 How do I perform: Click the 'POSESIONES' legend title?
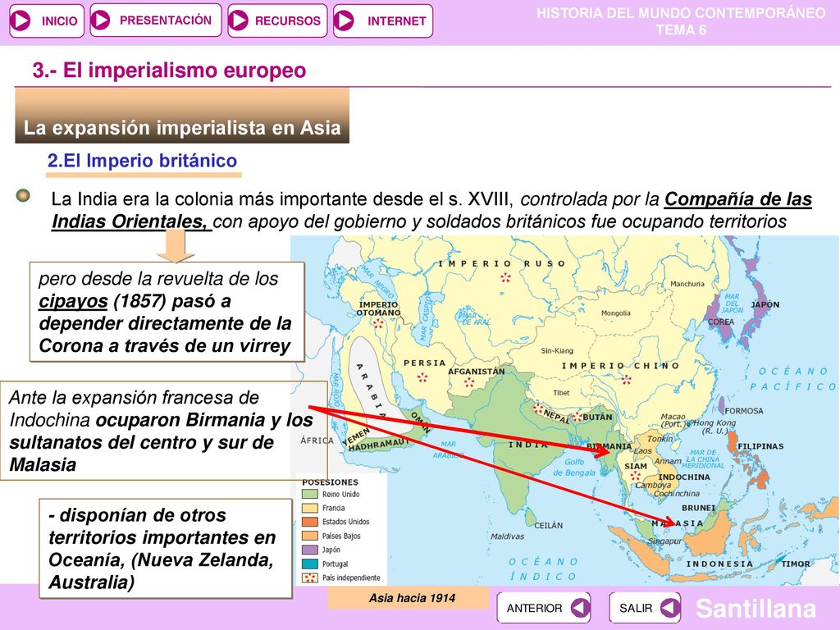[x=330, y=482]
